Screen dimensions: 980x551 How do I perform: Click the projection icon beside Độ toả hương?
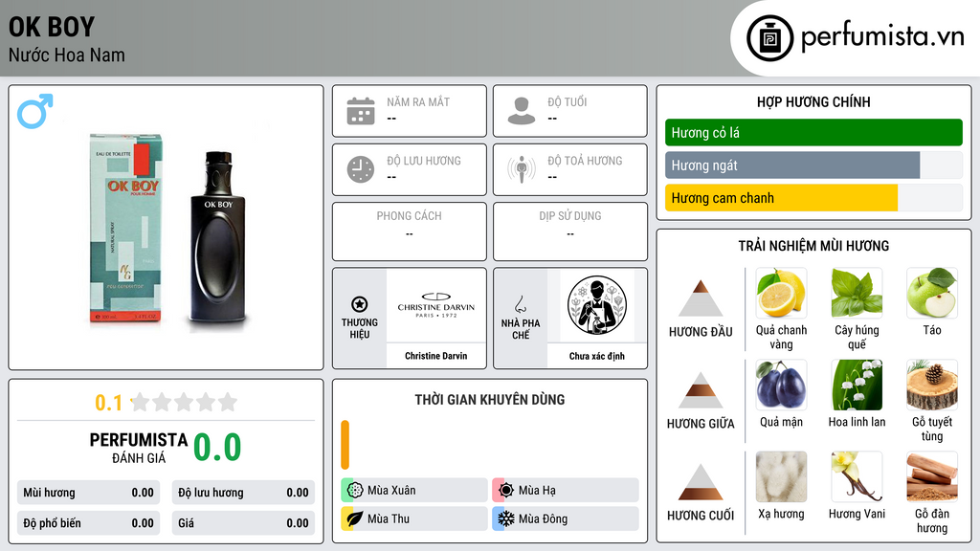522,169
